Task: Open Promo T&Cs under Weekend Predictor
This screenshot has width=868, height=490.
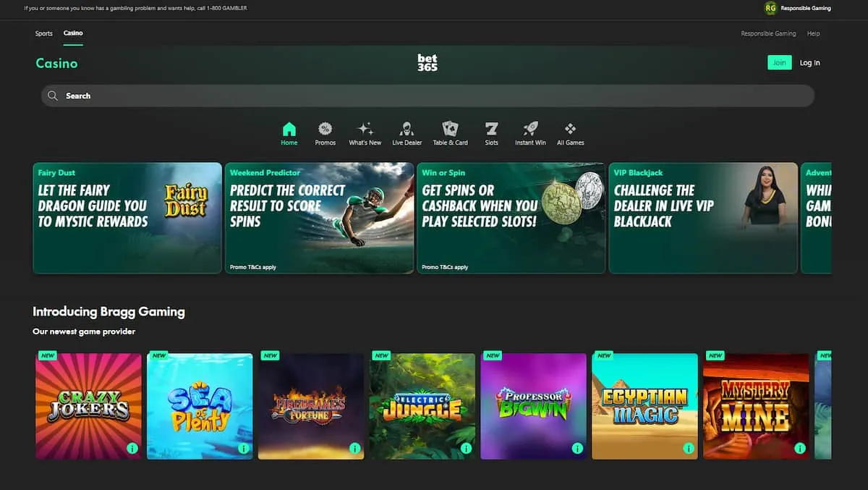Action: (253, 267)
